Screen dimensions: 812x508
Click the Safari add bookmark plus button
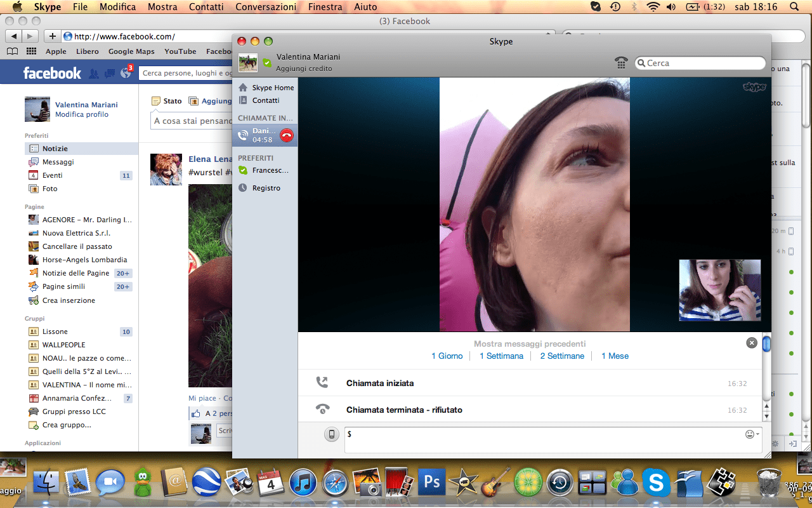click(x=52, y=36)
